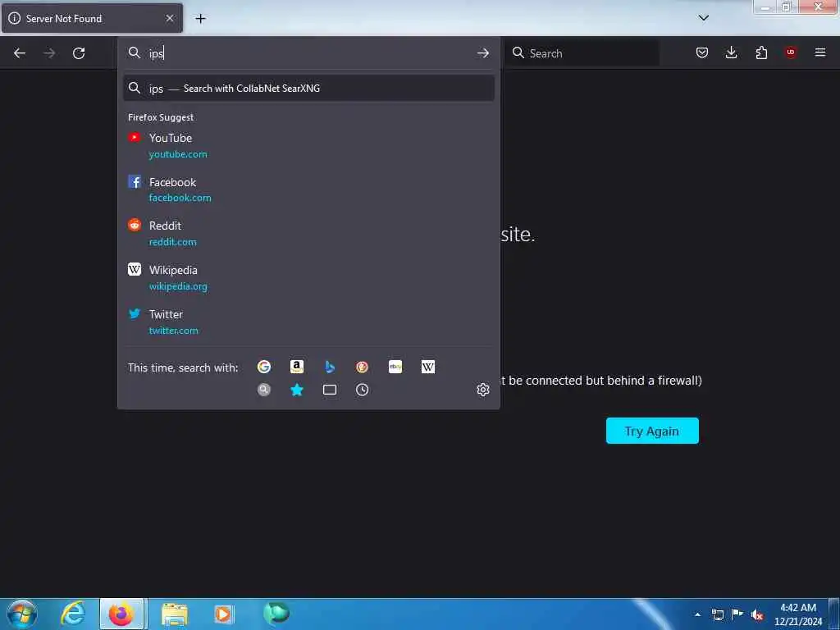The height and width of the screenshot is (630, 840).
Task: Select the Facebook suggestion
Action: (x=308, y=189)
